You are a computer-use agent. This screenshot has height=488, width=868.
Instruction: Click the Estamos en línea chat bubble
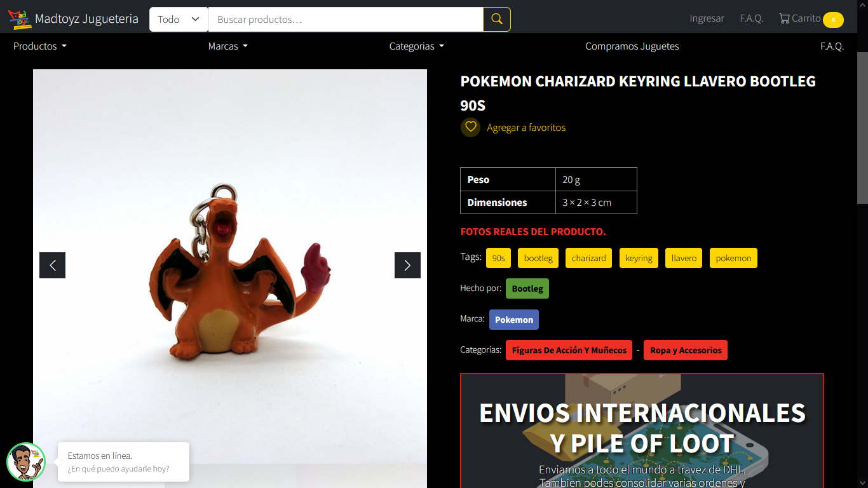click(x=123, y=462)
